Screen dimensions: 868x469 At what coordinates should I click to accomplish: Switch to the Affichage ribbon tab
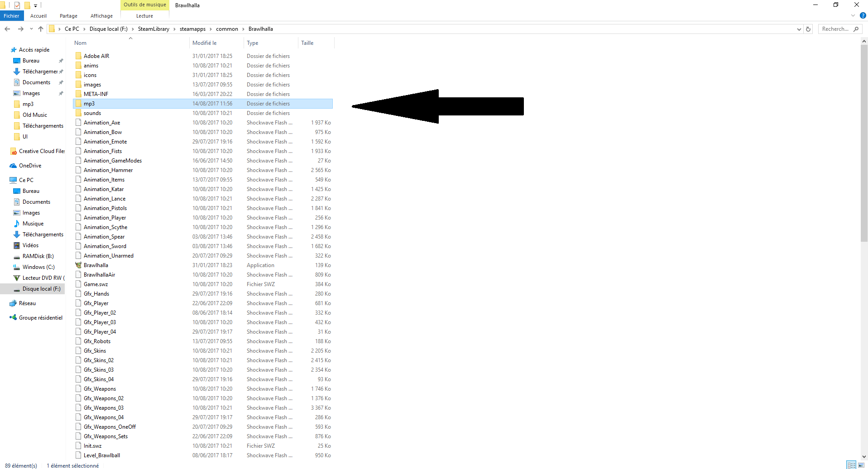pos(101,16)
